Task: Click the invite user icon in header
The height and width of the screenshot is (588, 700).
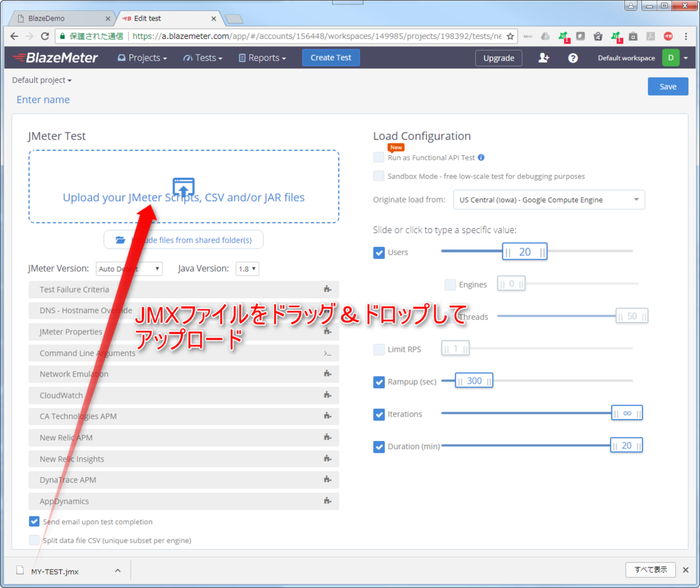Action: click(x=543, y=57)
